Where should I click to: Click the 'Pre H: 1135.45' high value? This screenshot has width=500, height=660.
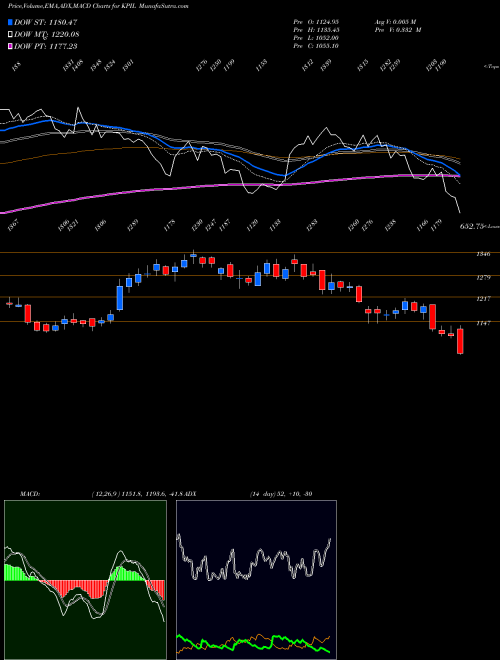coord(316,30)
